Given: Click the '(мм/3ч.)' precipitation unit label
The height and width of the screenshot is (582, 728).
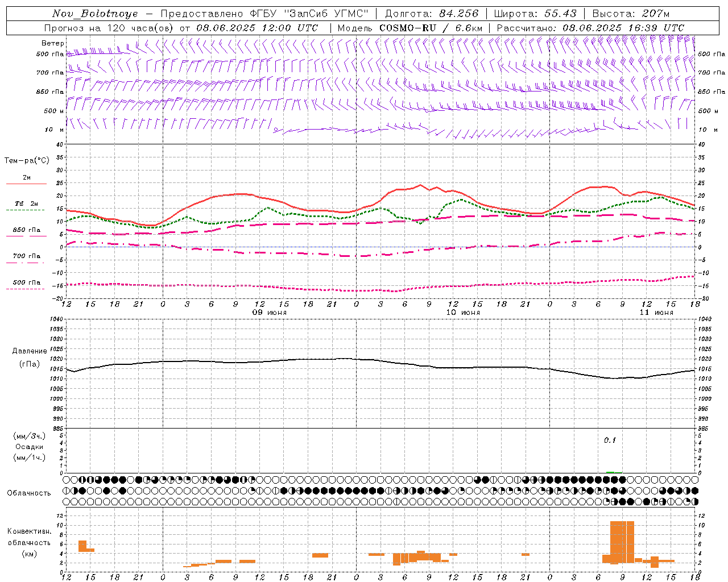Looking at the screenshot, I should 29,436.
